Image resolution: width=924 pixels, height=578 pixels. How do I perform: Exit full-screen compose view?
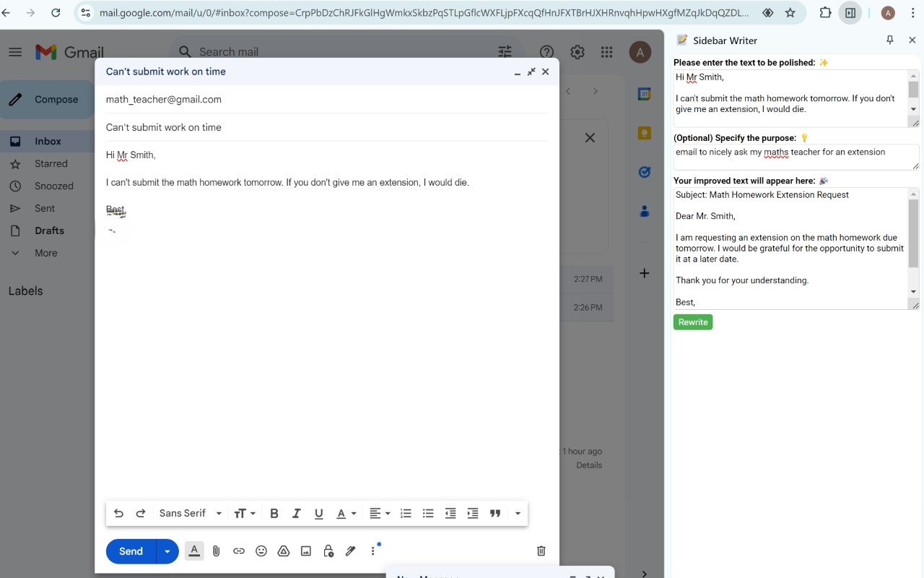click(531, 72)
